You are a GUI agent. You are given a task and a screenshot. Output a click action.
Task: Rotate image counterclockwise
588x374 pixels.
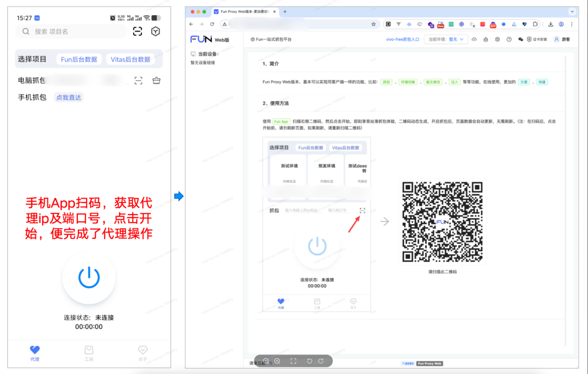[x=309, y=361]
